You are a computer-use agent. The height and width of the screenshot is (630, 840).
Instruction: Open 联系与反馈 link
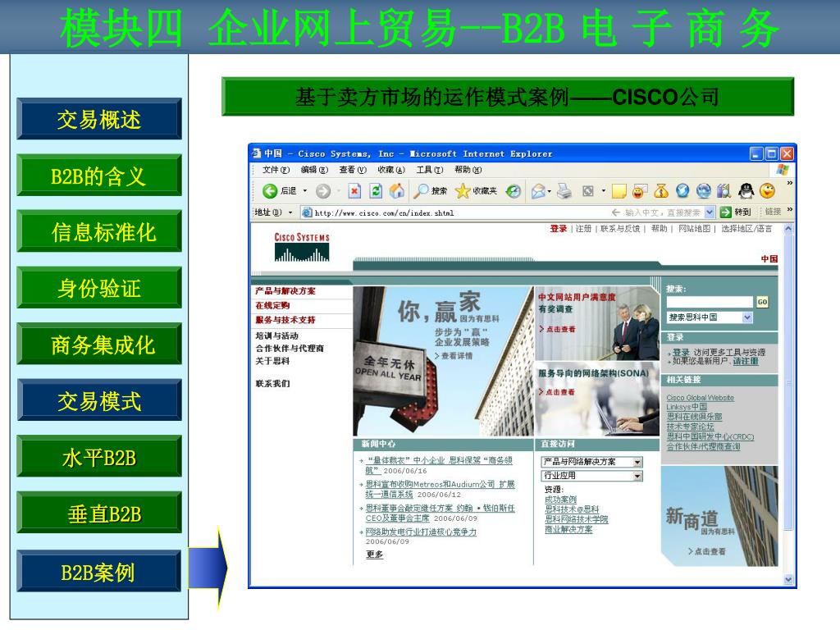coord(620,229)
